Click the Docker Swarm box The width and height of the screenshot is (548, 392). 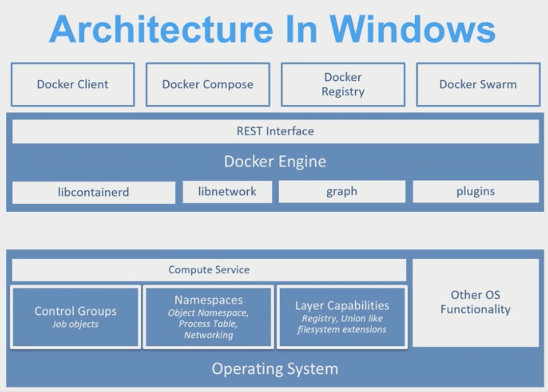(x=478, y=85)
